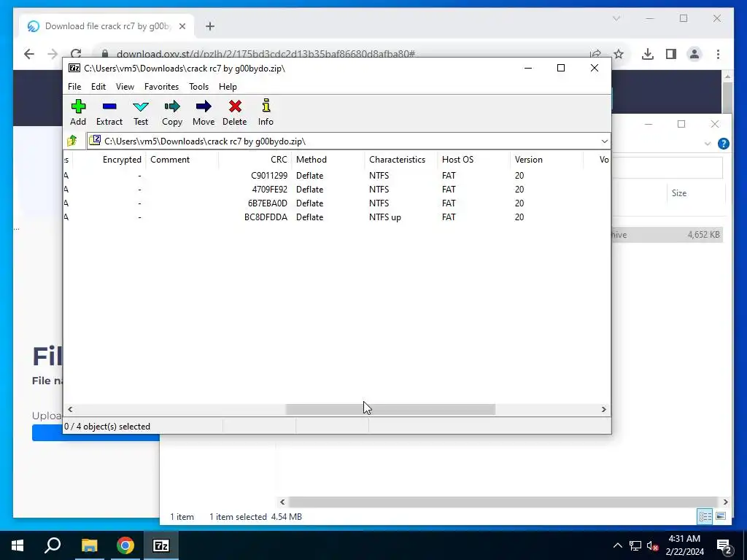Screen dimensions: 747x560
Task: Select row with CRC BC8DFDDA
Action: point(337,217)
